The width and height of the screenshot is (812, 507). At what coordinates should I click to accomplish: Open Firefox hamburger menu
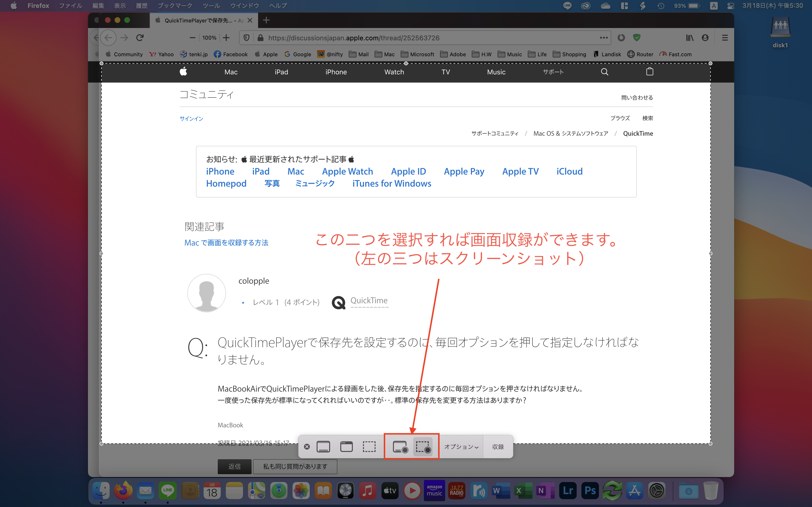coord(725,38)
